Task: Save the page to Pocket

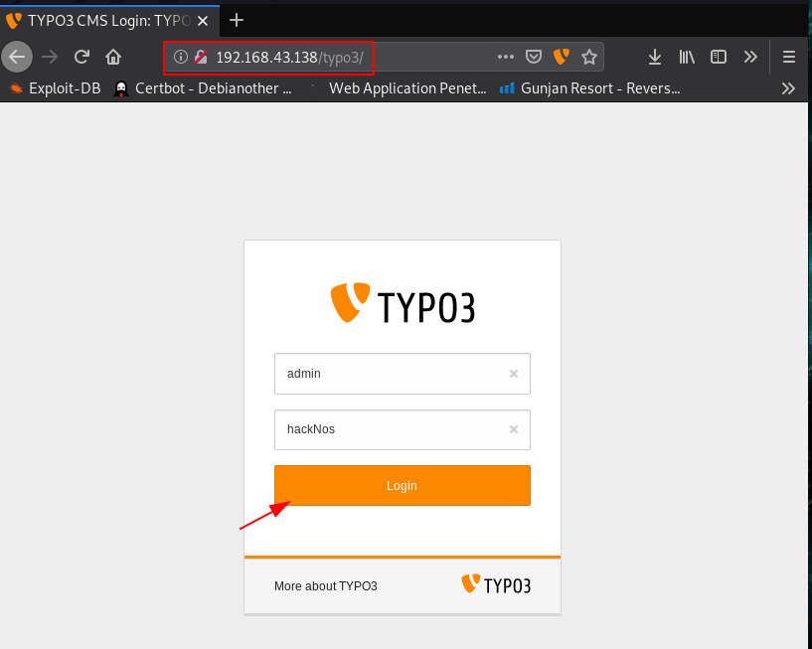Action: (x=534, y=57)
